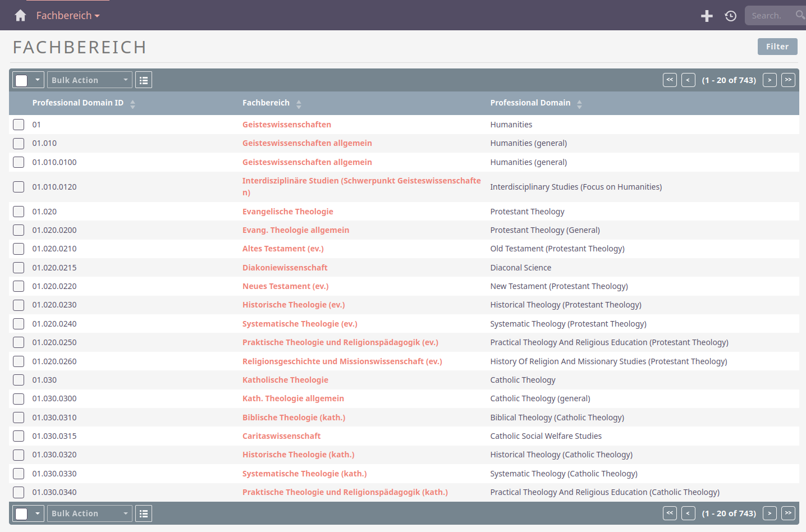The width and height of the screenshot is (806, 532).
Task: Check the row 01 Geisteswissenschaften checkbox
Action: (19, 125)
